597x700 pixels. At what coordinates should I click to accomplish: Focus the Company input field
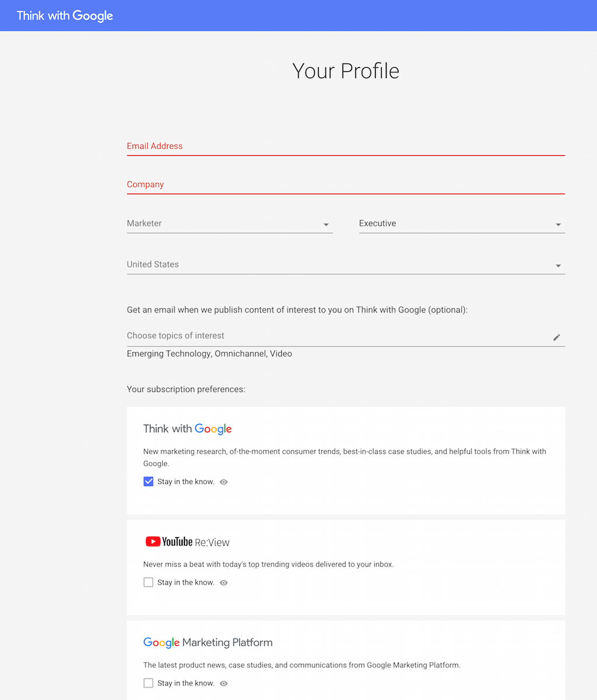(x=345, y=185)
